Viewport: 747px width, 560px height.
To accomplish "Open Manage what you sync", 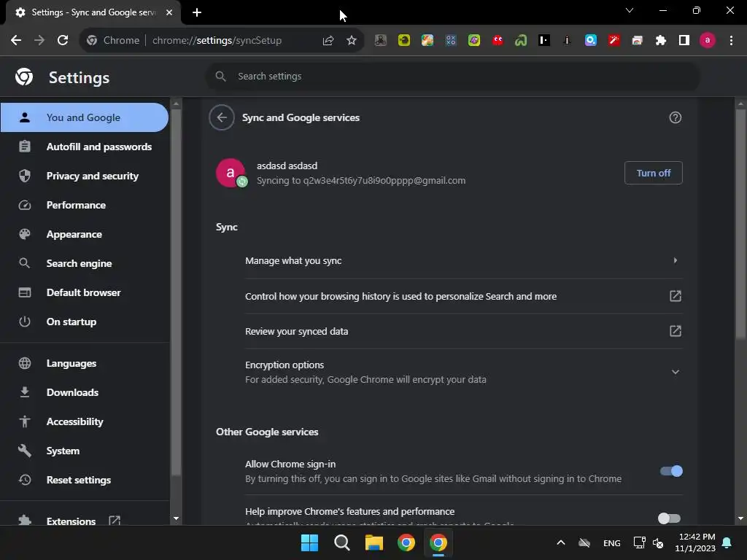I will (463, 260).
